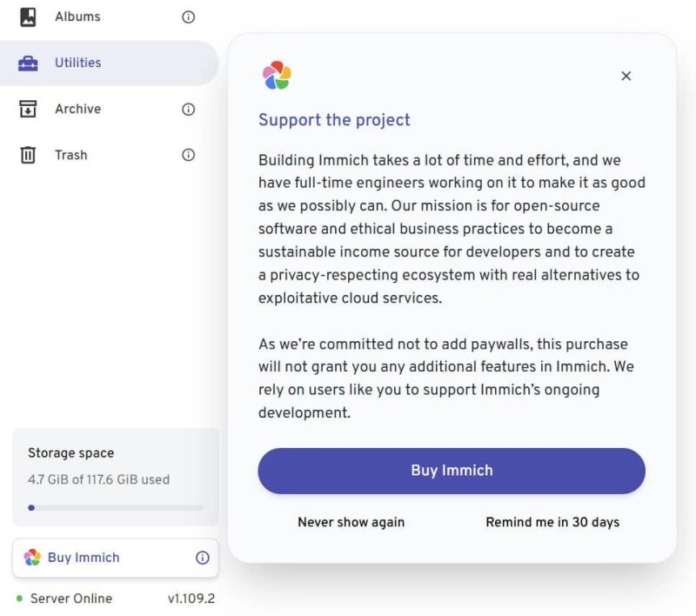Click the storage space usage bar
Screen dimensions: 696x616
(116, 507)
